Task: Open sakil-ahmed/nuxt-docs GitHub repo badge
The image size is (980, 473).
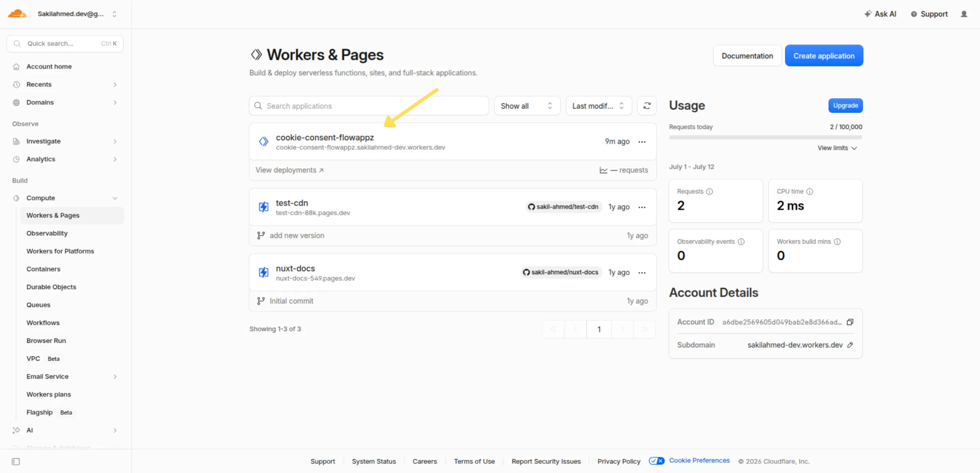Action: pyautogui.click(x=561, y=272)
